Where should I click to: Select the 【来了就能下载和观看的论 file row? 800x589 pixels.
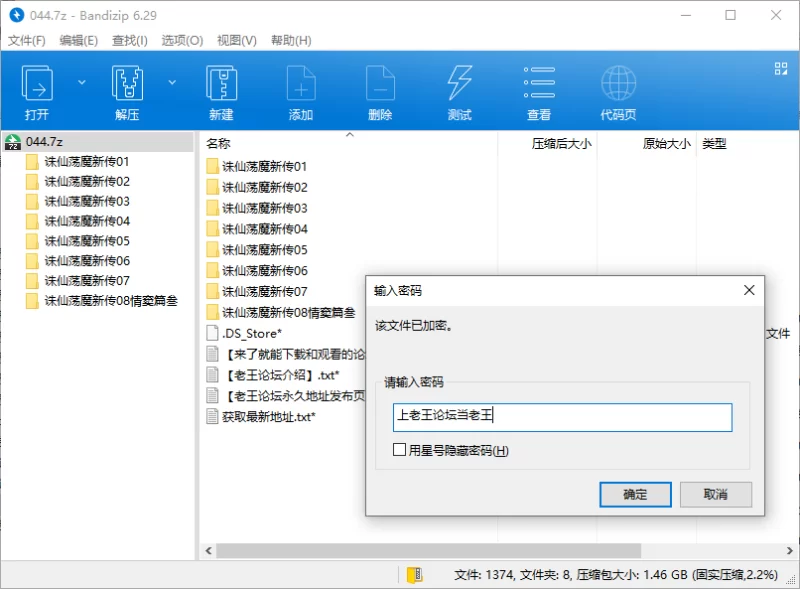pyautogui.click(x=285, y=354)
